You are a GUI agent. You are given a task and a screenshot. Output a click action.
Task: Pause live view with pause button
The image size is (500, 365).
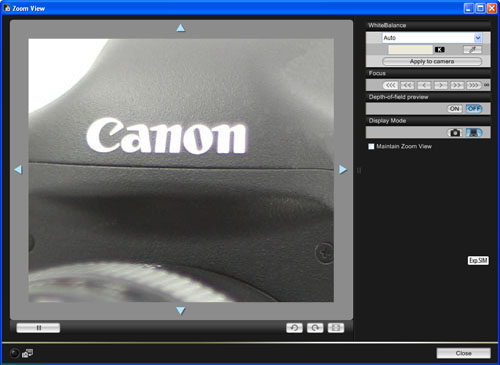pyautogui.click(x=38, y=328)
